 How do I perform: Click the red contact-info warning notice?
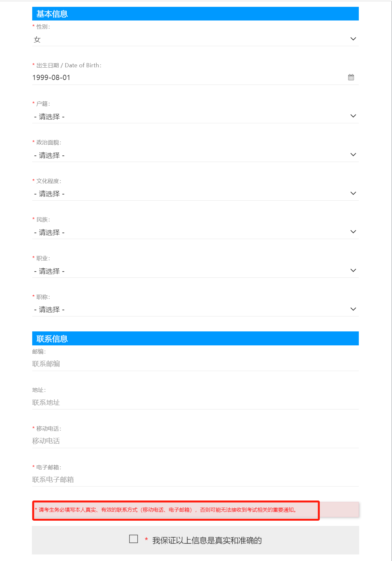pyautogui.click(x=176, y=510)
